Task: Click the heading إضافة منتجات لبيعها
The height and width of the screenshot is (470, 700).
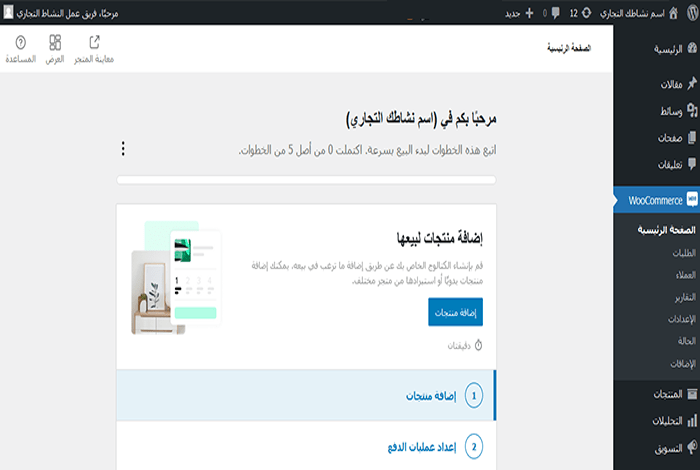Action: coord(439,238)
